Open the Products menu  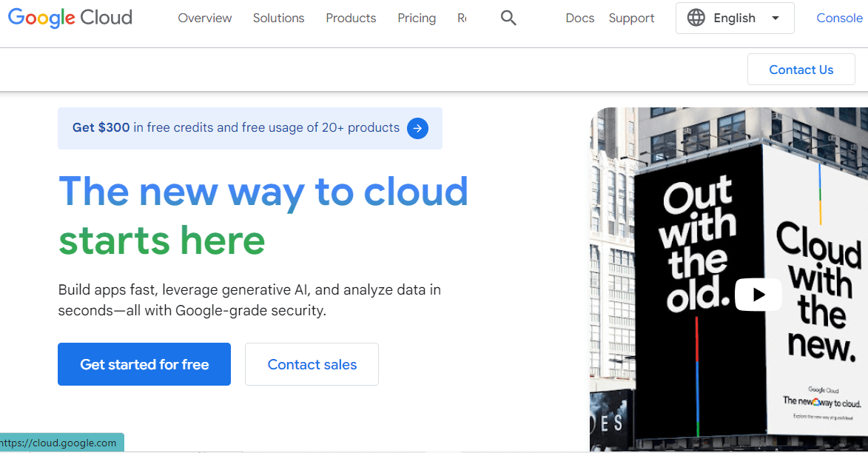coord(351,18)
